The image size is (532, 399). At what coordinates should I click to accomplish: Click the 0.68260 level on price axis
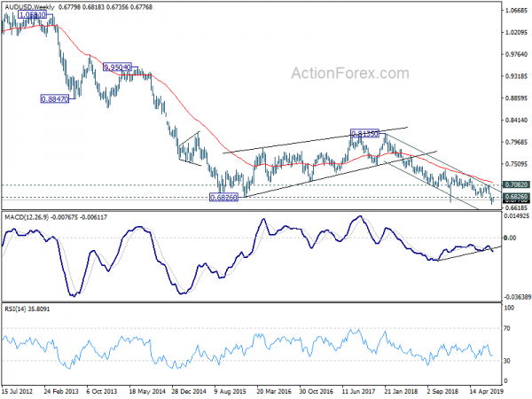[516, 197]
